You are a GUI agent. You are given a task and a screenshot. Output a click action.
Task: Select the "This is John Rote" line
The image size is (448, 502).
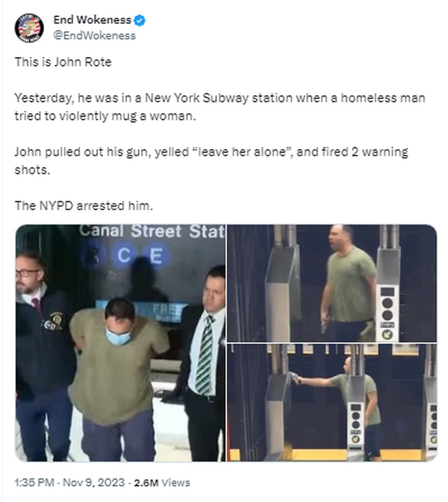click(x=63, y=62)
